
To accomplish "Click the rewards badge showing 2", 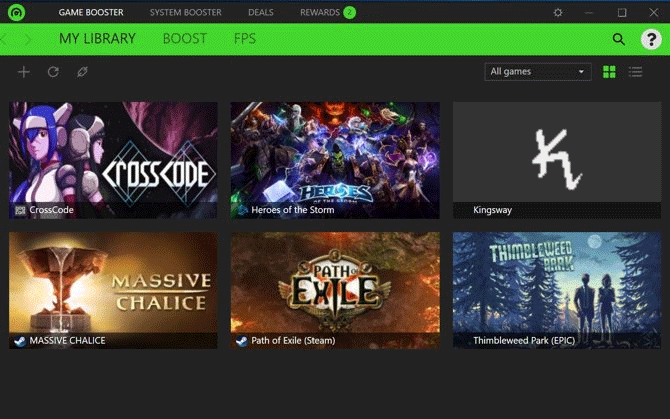I will [350, 12].
